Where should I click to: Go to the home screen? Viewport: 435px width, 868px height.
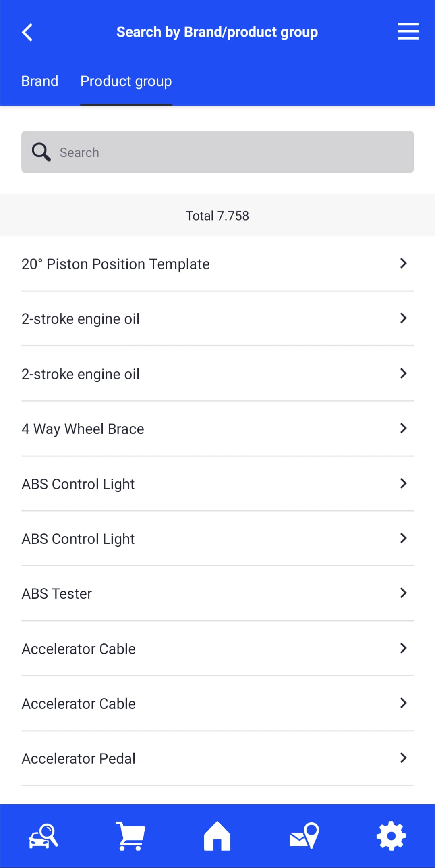pyautogui.click(x=217, y=836)
